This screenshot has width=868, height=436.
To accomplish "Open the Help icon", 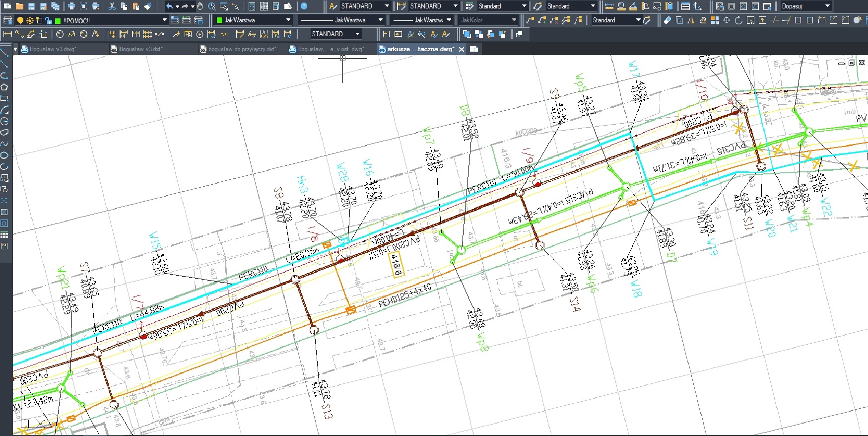I will [x=304, y=6].
